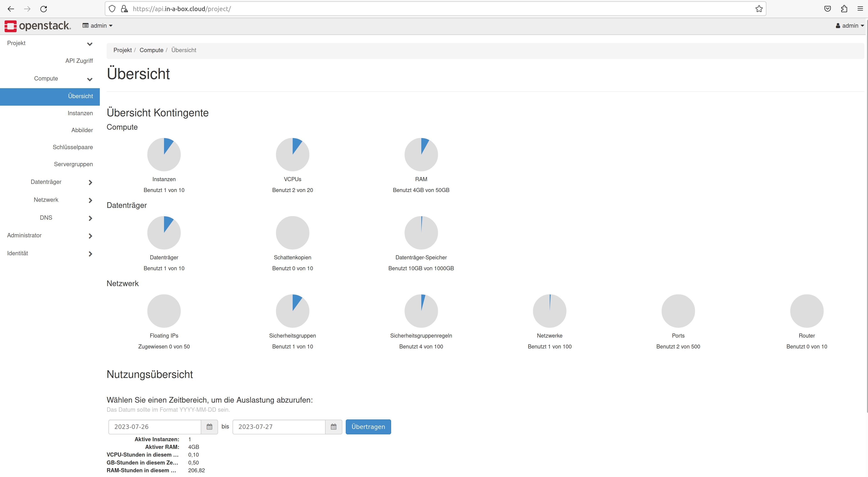Open Firefox hamburger application menu

coord(860,9)
